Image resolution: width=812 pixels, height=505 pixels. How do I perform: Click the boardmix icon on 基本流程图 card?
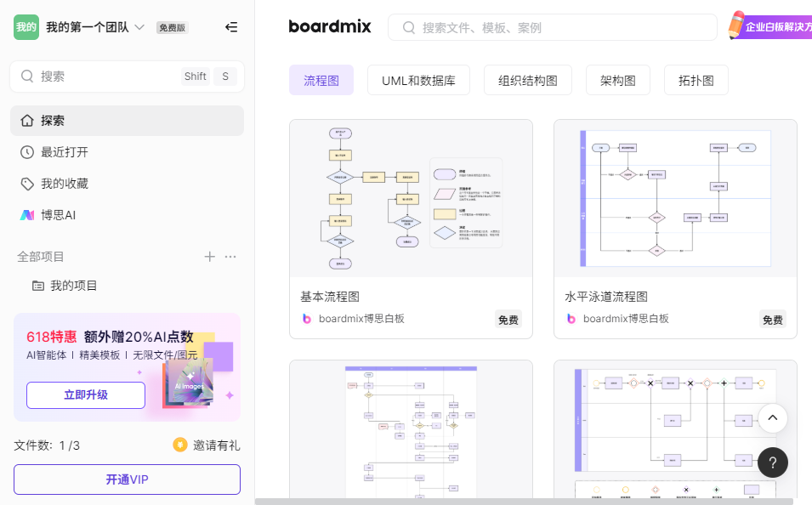[307, 319]
